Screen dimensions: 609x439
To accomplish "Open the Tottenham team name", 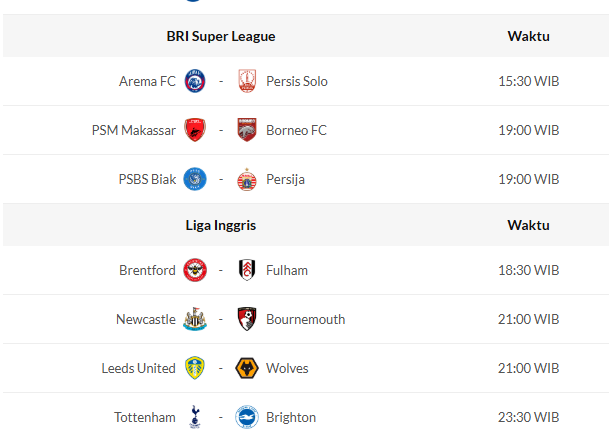I will 146,417.
